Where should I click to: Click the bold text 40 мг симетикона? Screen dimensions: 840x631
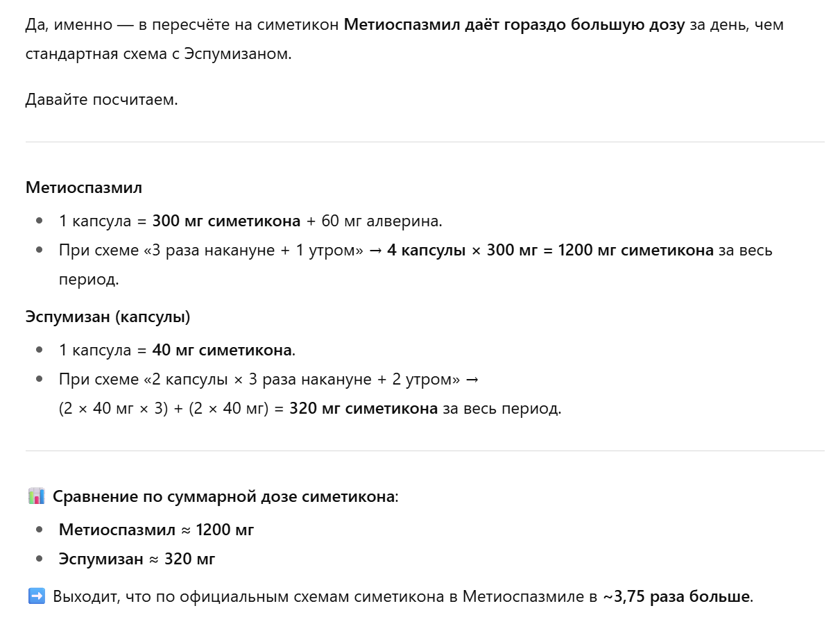(222, 350)
